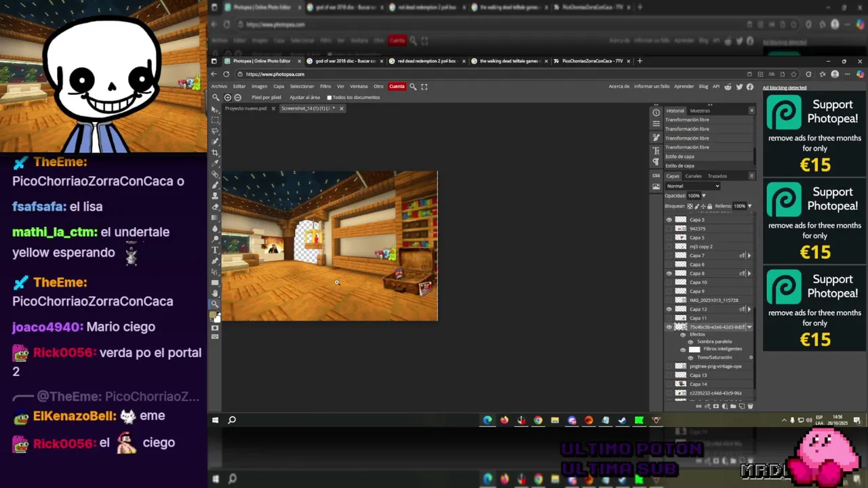Open Relleno 100% dropdown arrow
Screen dimensions: 868x488
point(750,206)
